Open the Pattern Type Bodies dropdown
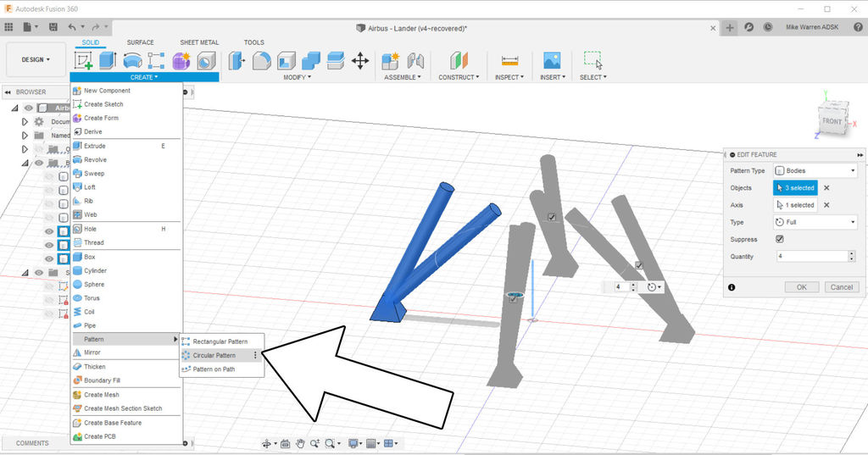Screen dimensions: 868x455 (x=815, y=170)
